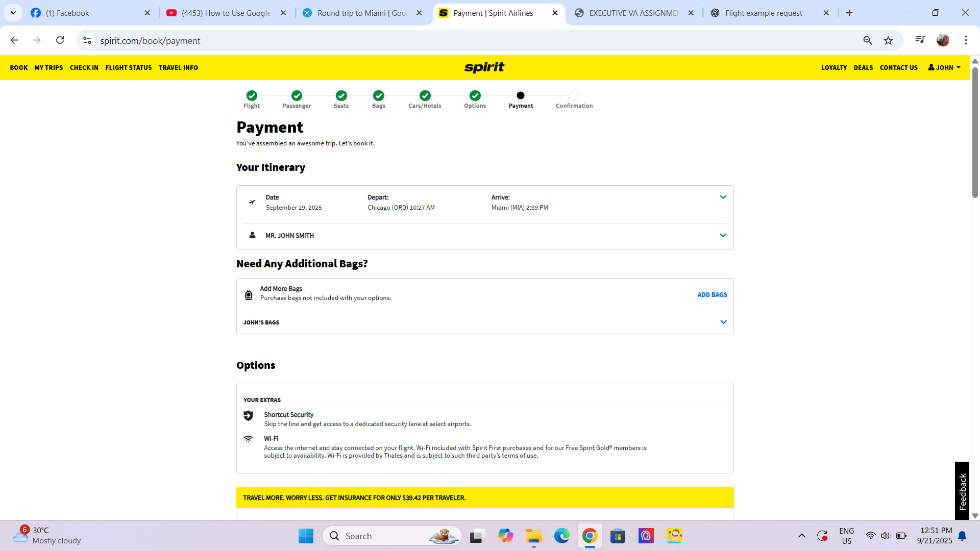This screenshot has width=980, height=551.
Task: Open File Explorer from taskbar
Action: [x=533, y=536]
